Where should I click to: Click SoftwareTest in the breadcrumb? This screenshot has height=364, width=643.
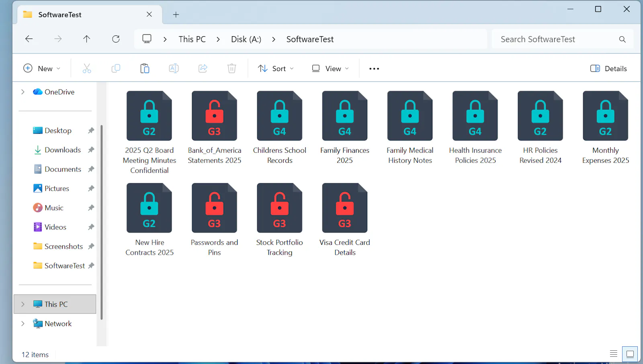(x=310, y=39)
